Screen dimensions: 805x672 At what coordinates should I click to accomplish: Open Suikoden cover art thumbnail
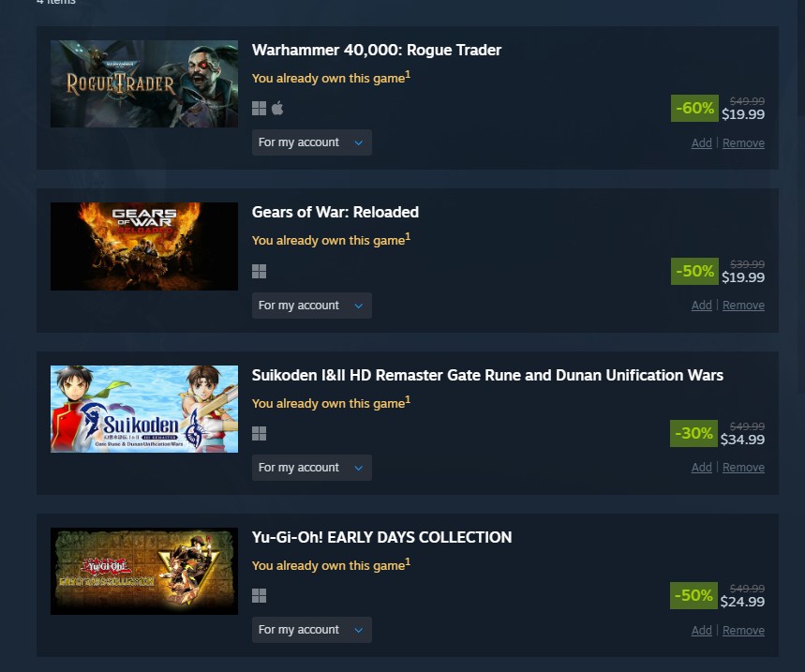[x=144, y=410]
